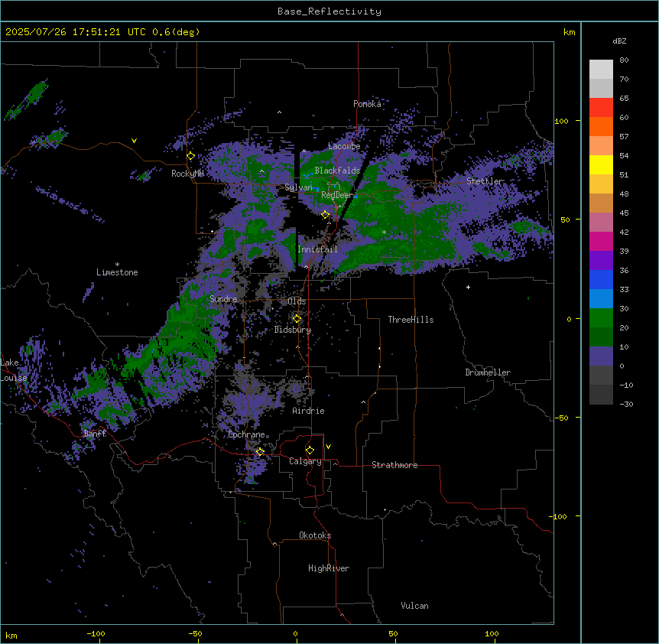Select the RockyMH town label

pos(187,174)
